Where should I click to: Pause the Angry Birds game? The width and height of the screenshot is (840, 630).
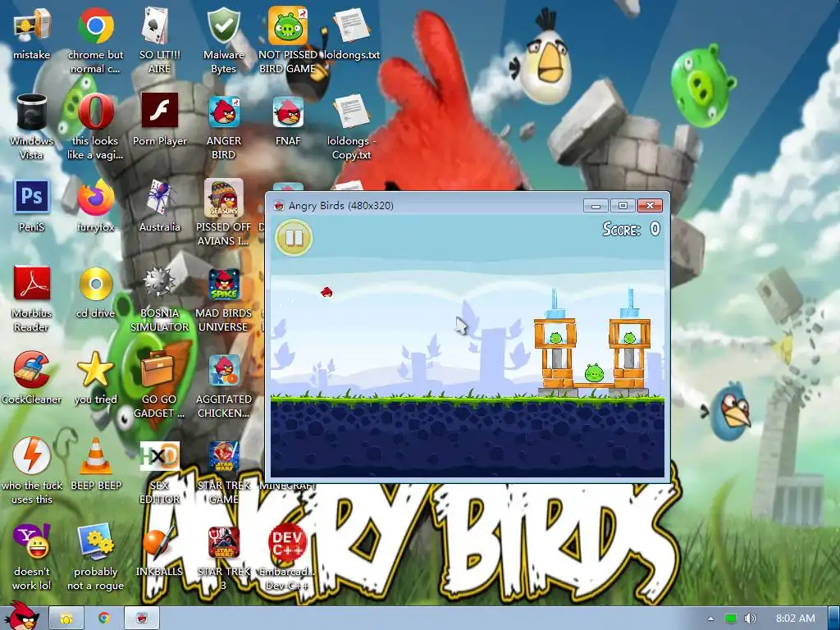coord(294,238)
